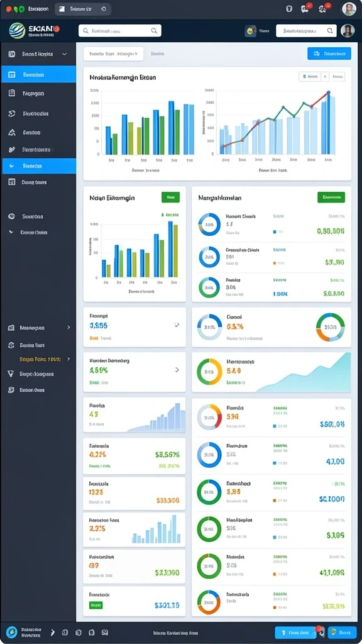The image size is (362, 644).
Task: Click the highlighted table icon sidebar item
Action: pos(38,75)
